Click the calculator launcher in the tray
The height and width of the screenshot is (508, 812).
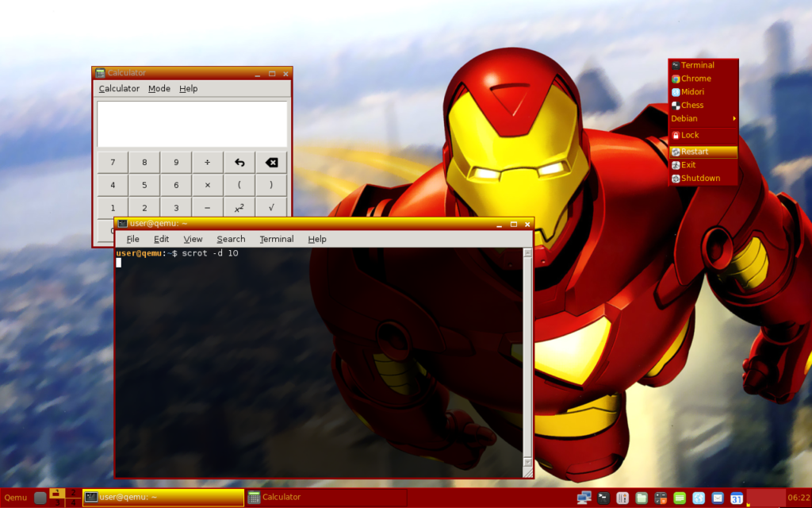click(x=661, y=498)
